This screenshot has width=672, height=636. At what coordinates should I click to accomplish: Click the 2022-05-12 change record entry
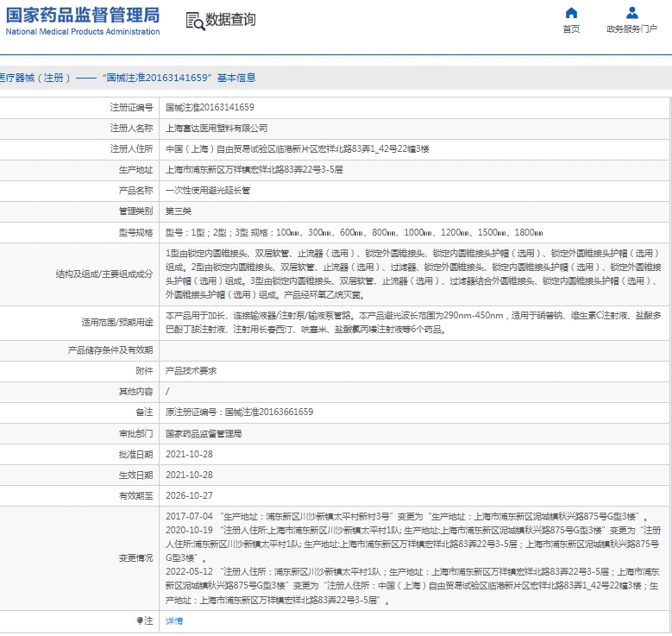(413, 586)
